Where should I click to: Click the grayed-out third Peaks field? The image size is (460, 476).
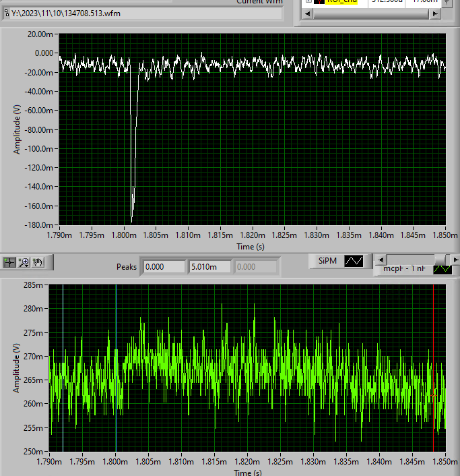[255, 267]
